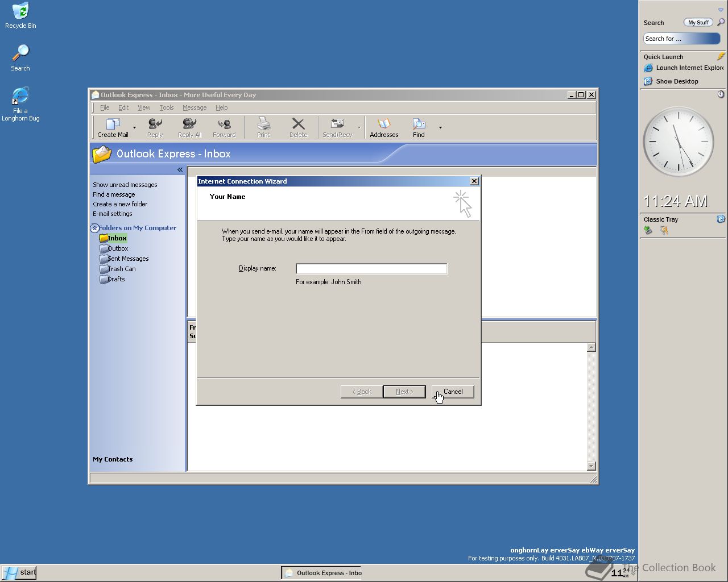Open the Send/Recv dropdown arrow

click(359, 128)
